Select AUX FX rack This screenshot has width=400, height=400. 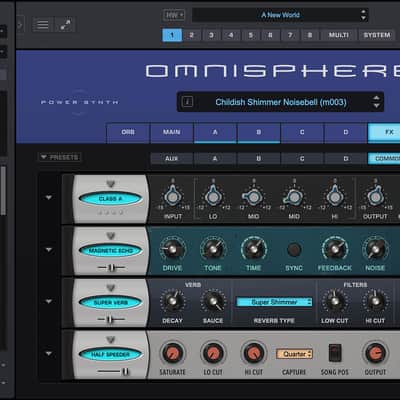(172, 159)
